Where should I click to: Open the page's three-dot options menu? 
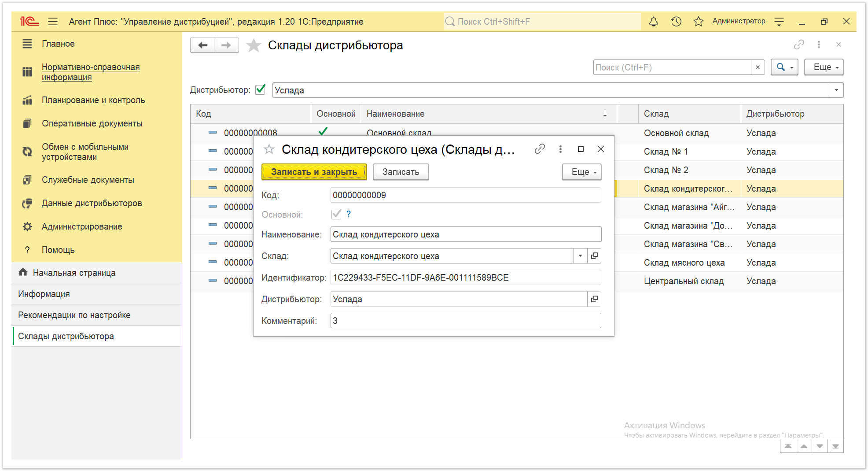pos(819,45)
